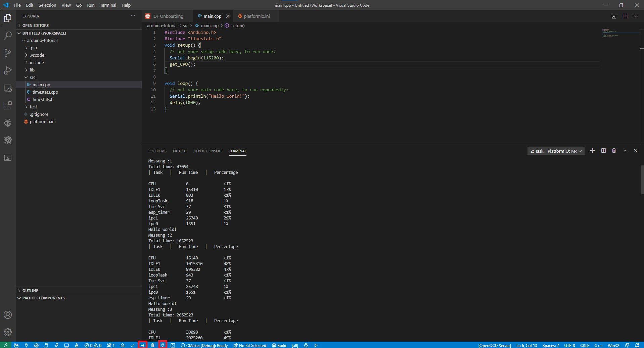Expand the include folder
The width and height of the screenshot is (644, 348).
[x=37, y=63]
